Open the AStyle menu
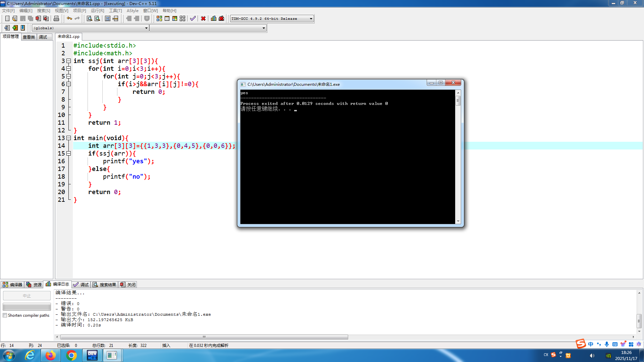This screenshot has height=362, width=644. point(132,11)
